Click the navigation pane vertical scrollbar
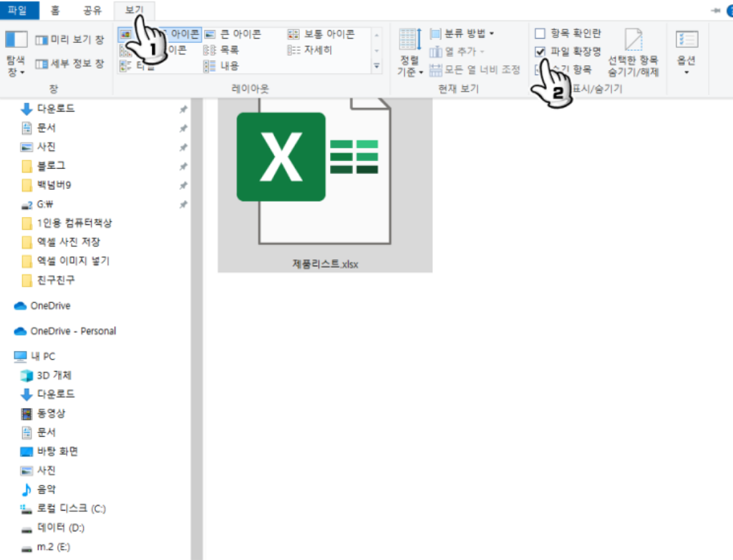 click(x=197, y=327)
